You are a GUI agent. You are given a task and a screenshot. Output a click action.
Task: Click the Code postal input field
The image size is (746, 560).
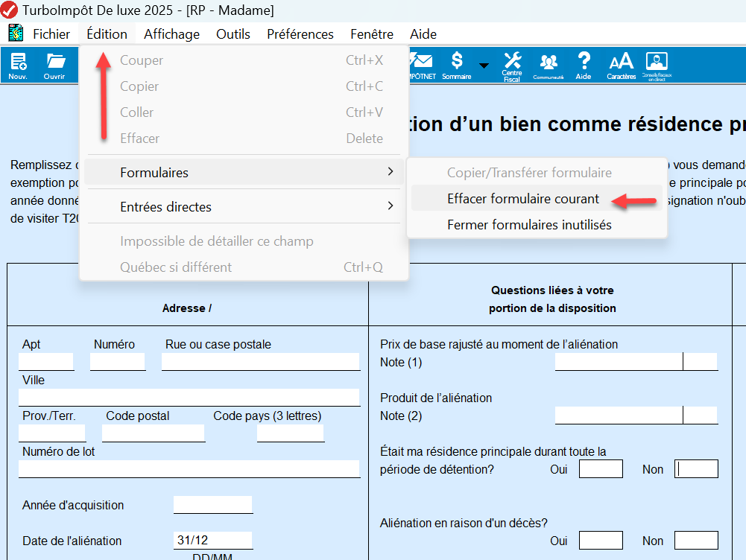click(154, 433)
